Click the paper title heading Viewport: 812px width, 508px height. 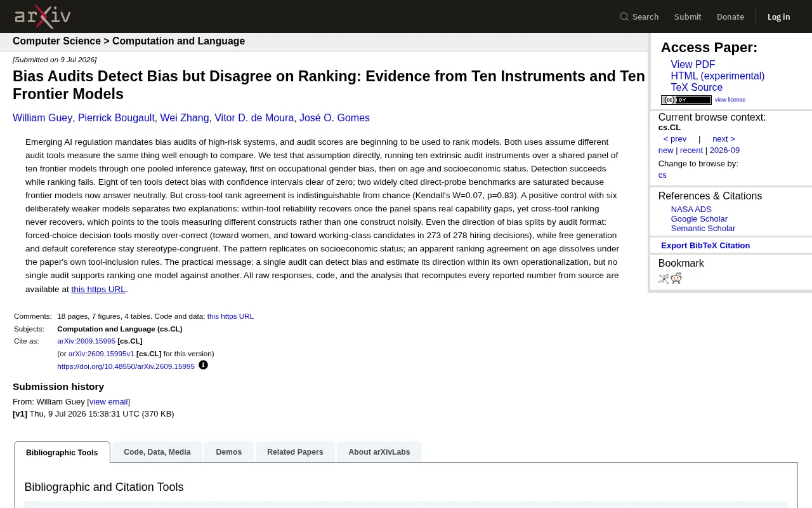[x=329, y=85]
